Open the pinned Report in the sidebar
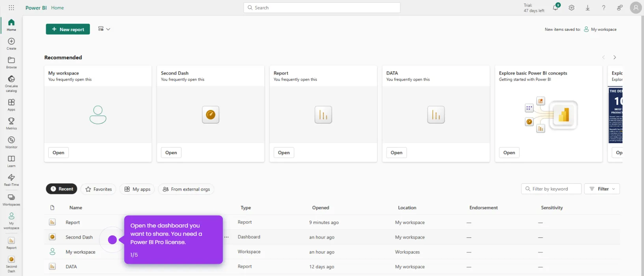Viewport: 644px width, 276px height. coord(11,243)
